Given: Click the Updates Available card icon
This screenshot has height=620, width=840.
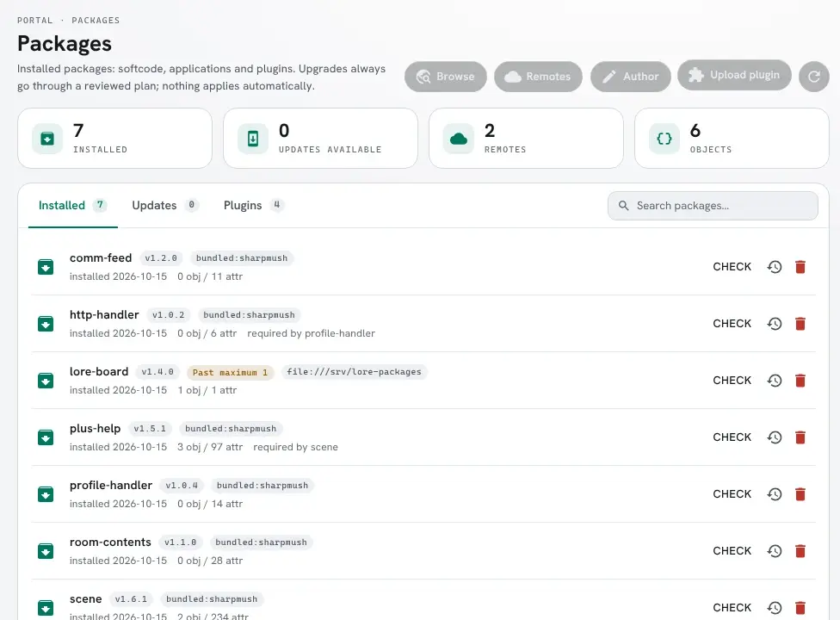Looking at the screenshot, I should [253, 139].
